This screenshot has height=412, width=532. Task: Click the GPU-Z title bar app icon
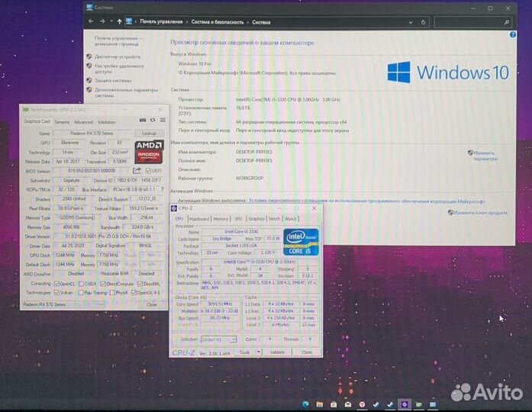[x=25, y=110]
